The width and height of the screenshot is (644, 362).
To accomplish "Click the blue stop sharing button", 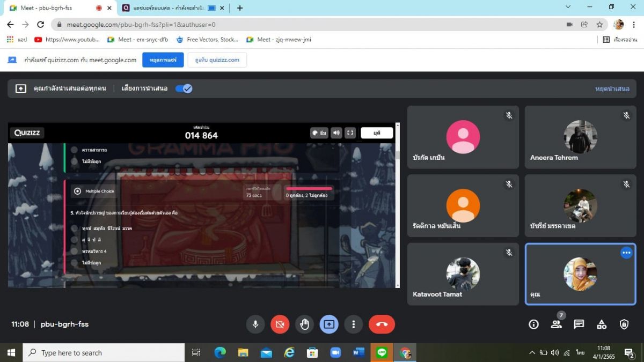I will (163, 60).
